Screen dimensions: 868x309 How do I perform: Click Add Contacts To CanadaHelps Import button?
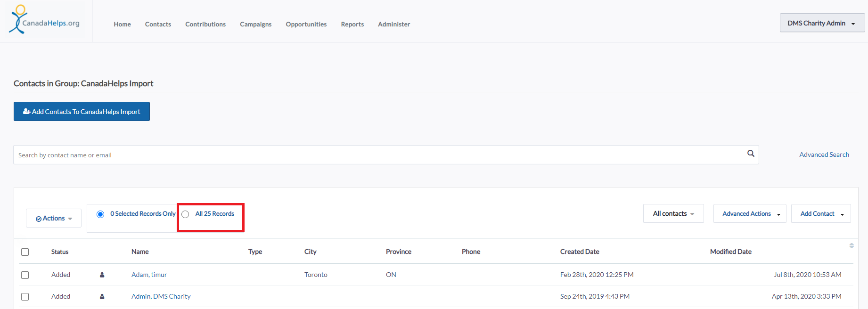pyautogui.click(x=82, y=112)
